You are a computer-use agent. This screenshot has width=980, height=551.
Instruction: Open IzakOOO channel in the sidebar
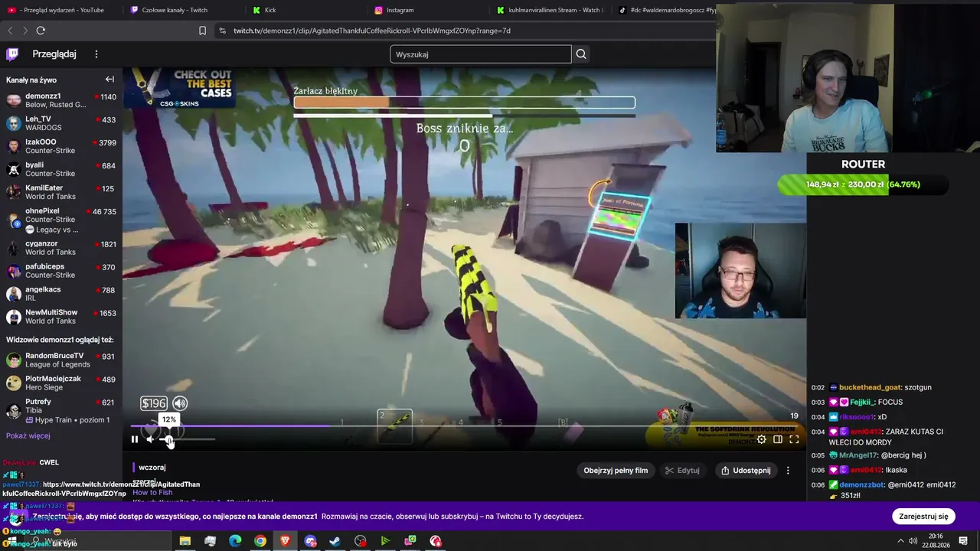[61, 147]
